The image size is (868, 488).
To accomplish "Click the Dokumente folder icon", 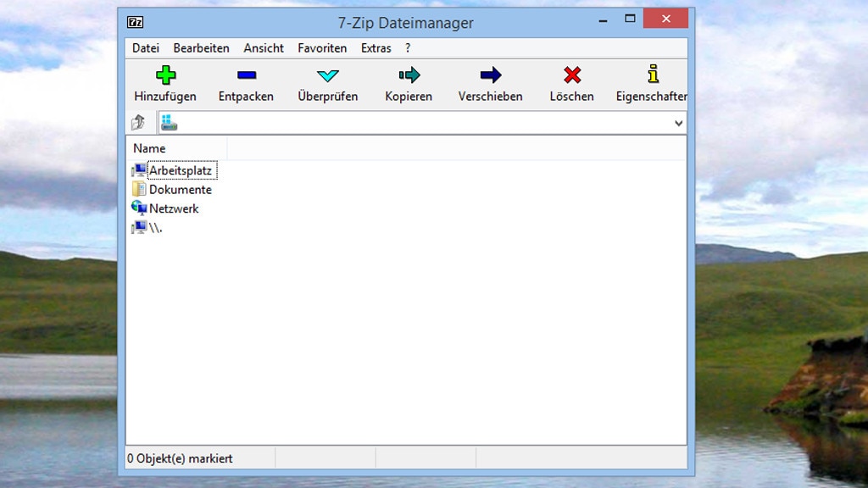I will point(139,189).
